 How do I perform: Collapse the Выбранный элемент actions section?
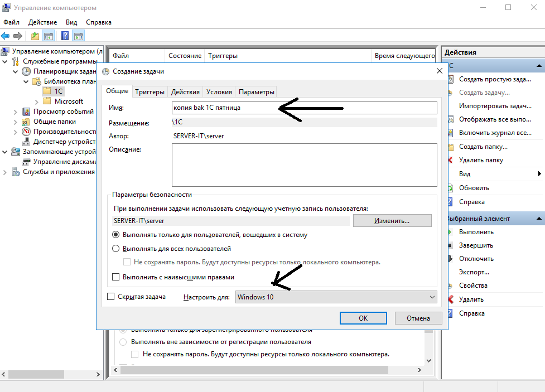[539, 219]
